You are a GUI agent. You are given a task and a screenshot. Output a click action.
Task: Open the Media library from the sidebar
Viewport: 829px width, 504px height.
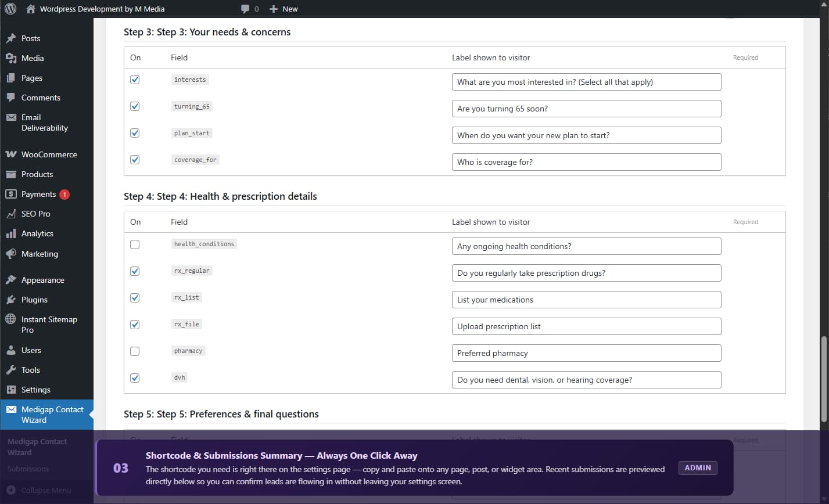(33, 58)
